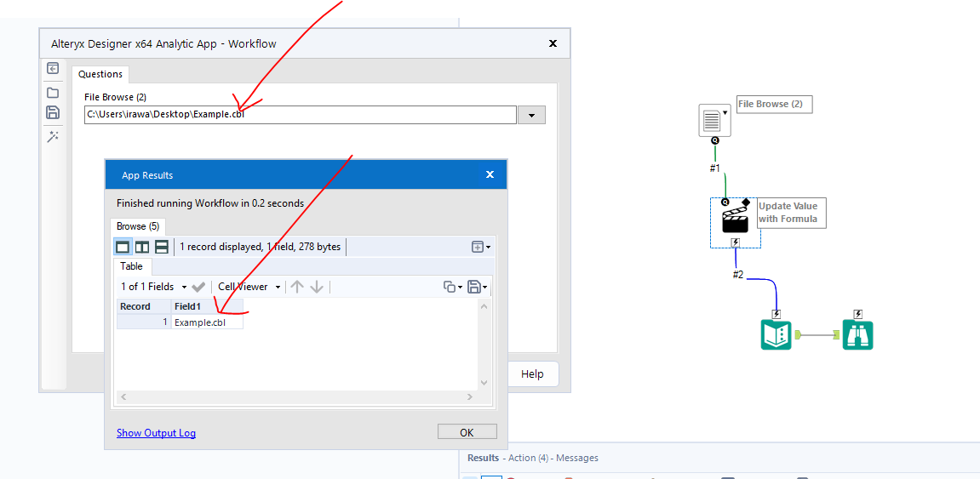980x479 pixels.
Task: Click the Help button
Action: 532,374
